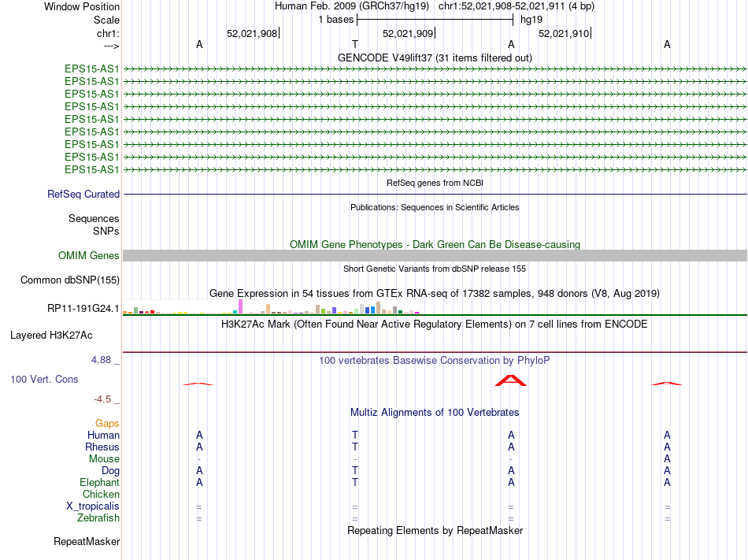
Task: Click the 100 Vert. Cons label
Action: click(x=44, y=379)
